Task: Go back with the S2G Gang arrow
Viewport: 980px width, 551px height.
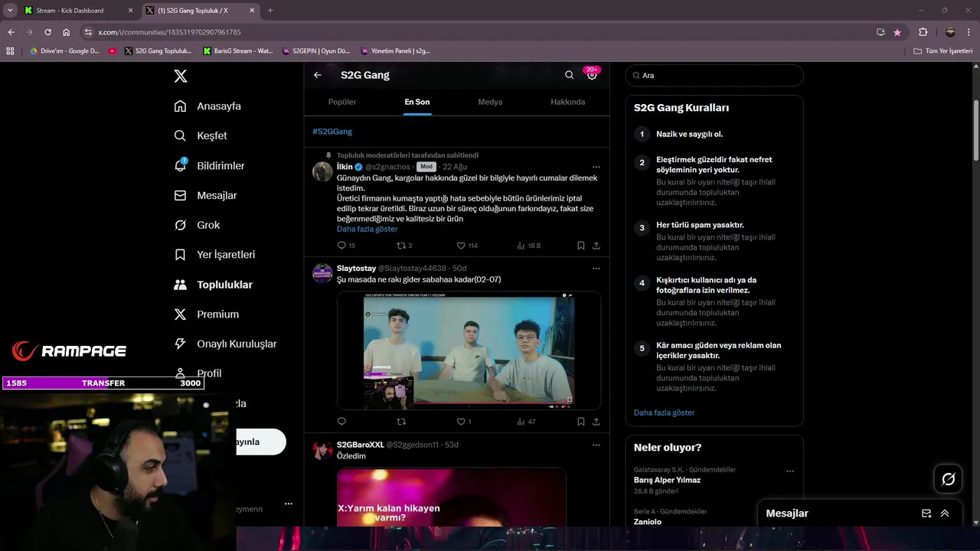Action: click(x=318, y=75)
